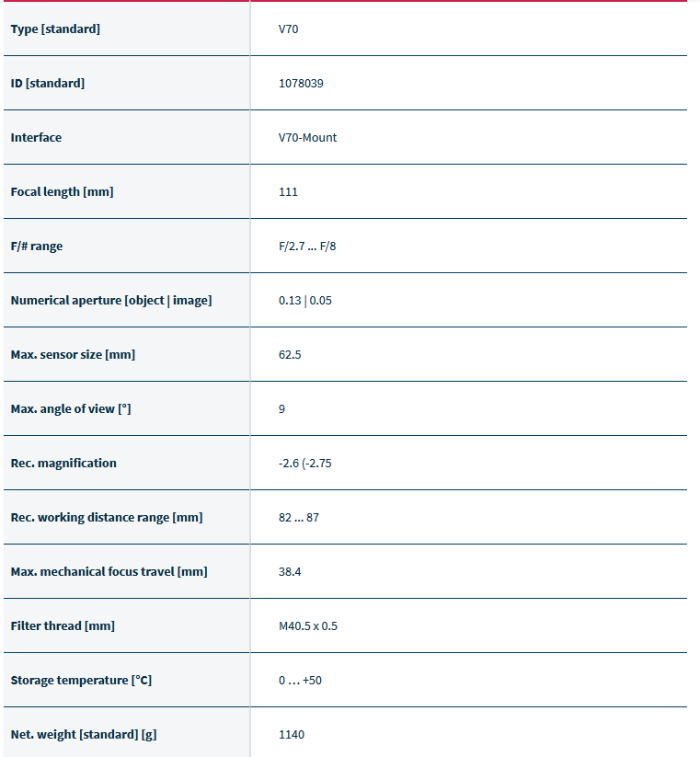Select the ID value 1078039
The image size is (700, 757).
coord(301,83)
